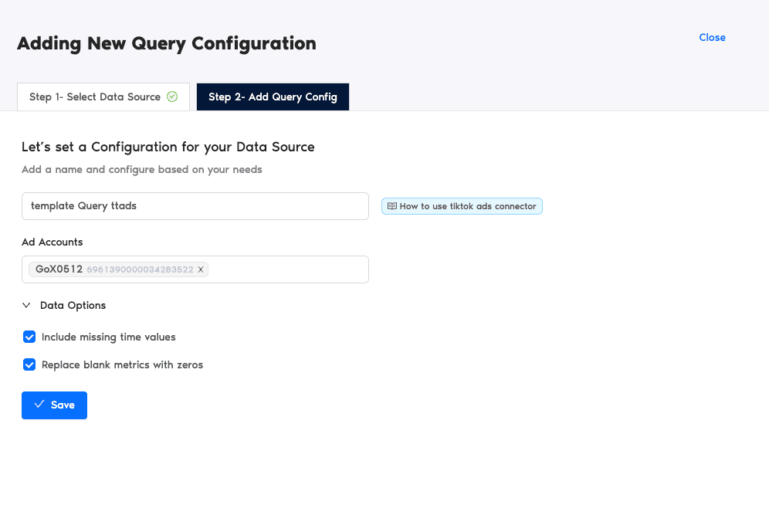Screen dimensions: 769x532
Task: Click the green checkmark on Step 1 tab
Action: coord(172,97)
